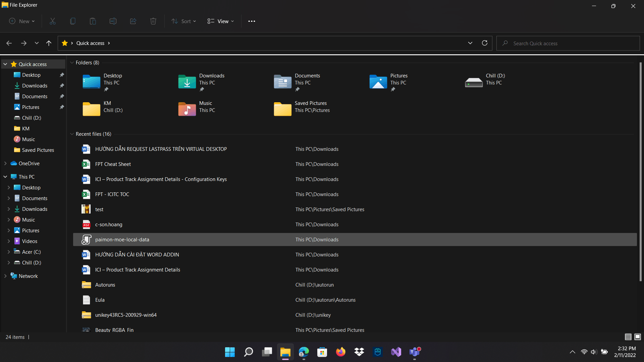This screenshot has width=644, height=362.
Task: Open Microsoft Teams from the taskbar
Action: (x=415, y=352)
